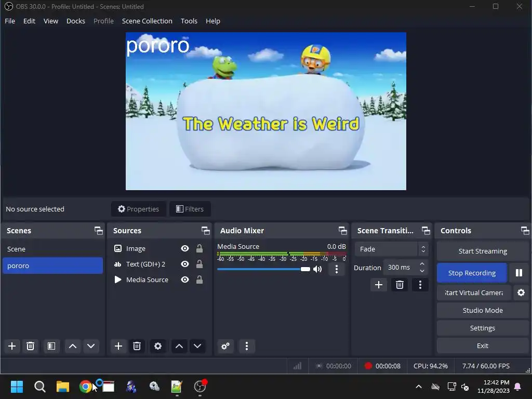Click Exit button in Controls
The image size is (532, 399).
[x=483, y=345]
